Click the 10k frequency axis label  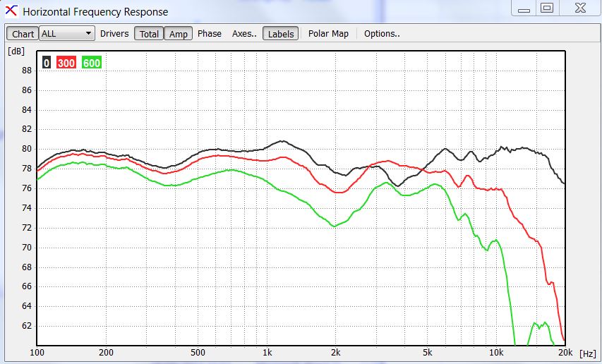(x=496, y=353)
